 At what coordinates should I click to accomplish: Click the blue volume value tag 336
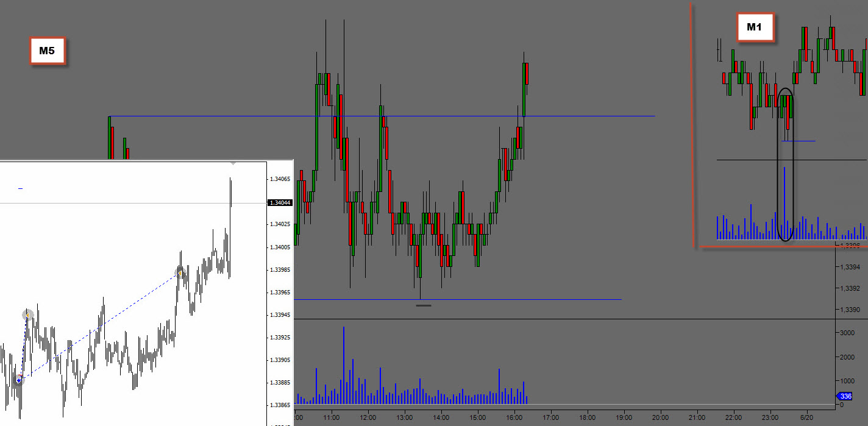pos(844,396)
